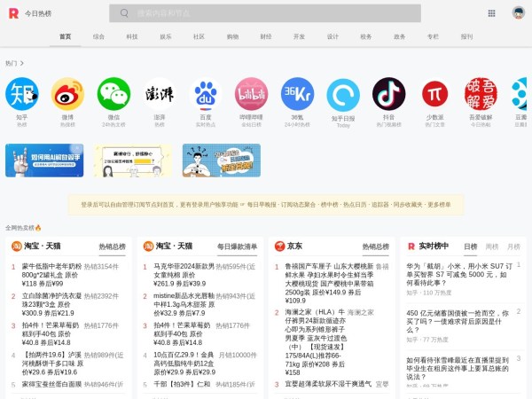Open the confused man blue banner
Viewport: 532px width, 399px height.
[x=222, y=160]
